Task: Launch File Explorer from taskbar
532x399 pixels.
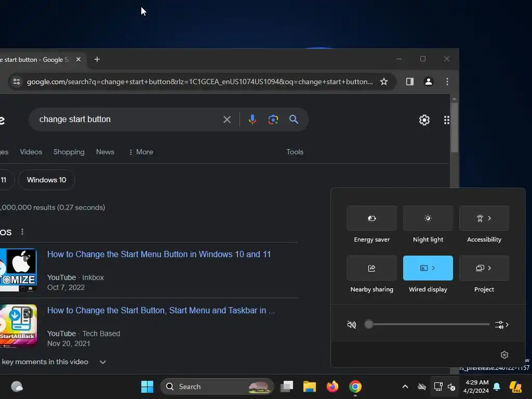Action: tap(310, 387)
